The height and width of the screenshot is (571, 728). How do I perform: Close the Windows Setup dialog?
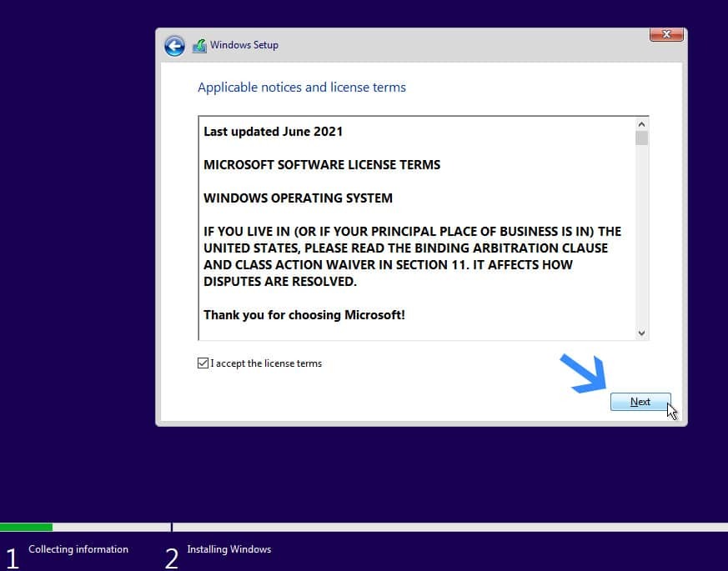point(666,34)
